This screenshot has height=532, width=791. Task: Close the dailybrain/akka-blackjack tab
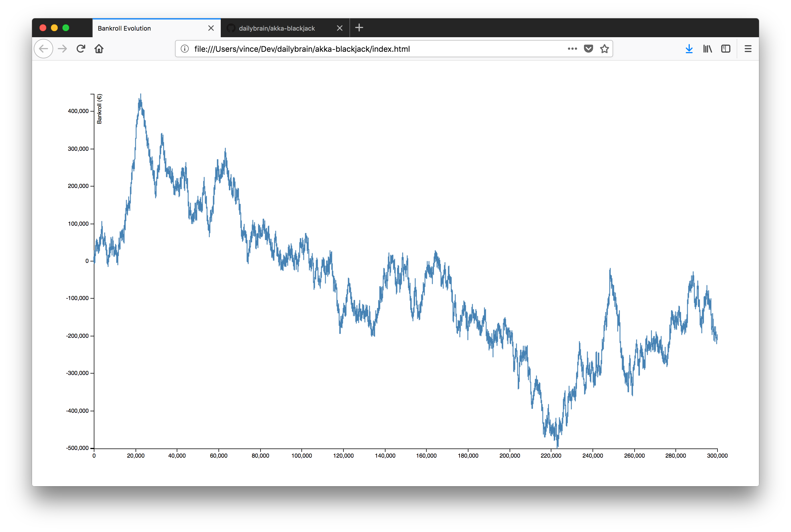(x=339, y=28)
